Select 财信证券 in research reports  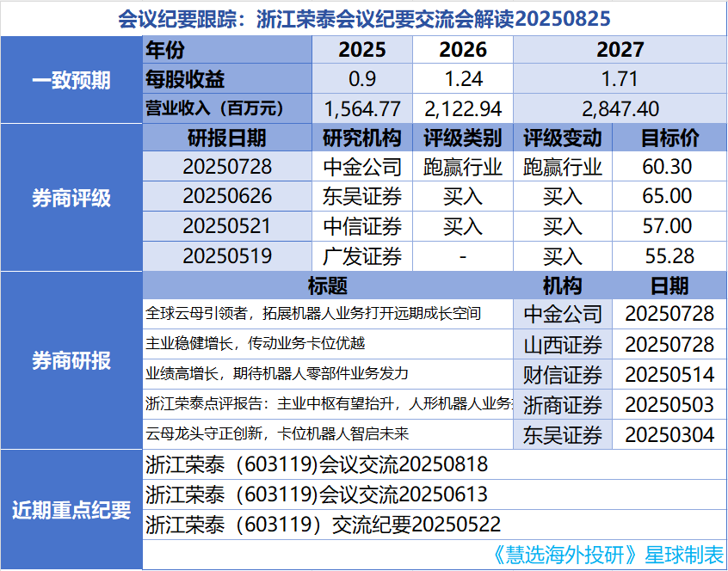[563, 375]
